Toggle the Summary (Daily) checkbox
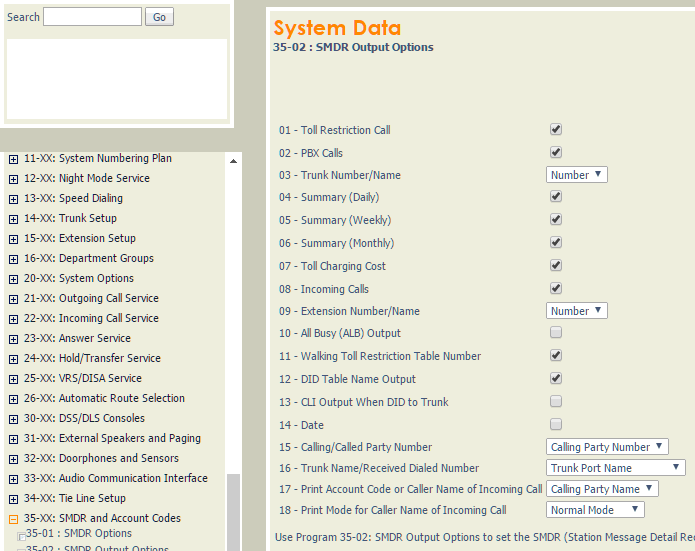The image size is (695, 551). (556, 196)
